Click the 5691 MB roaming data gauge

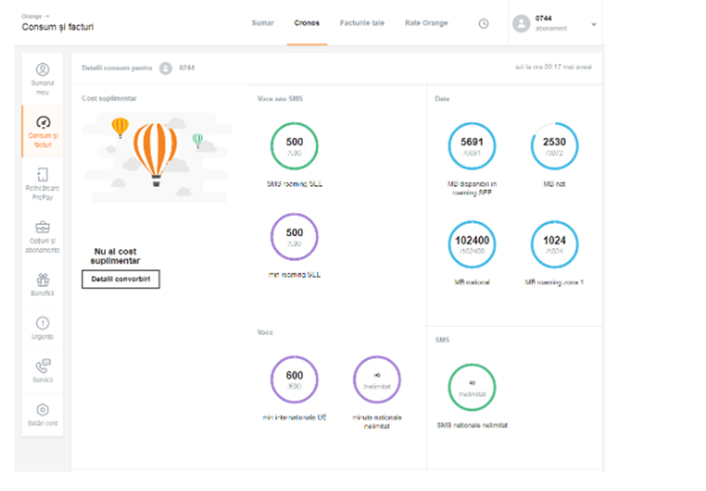point(471,148)
